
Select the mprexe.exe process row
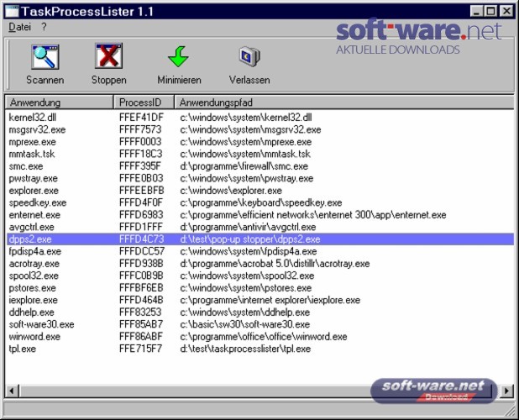tap(260, 142)
